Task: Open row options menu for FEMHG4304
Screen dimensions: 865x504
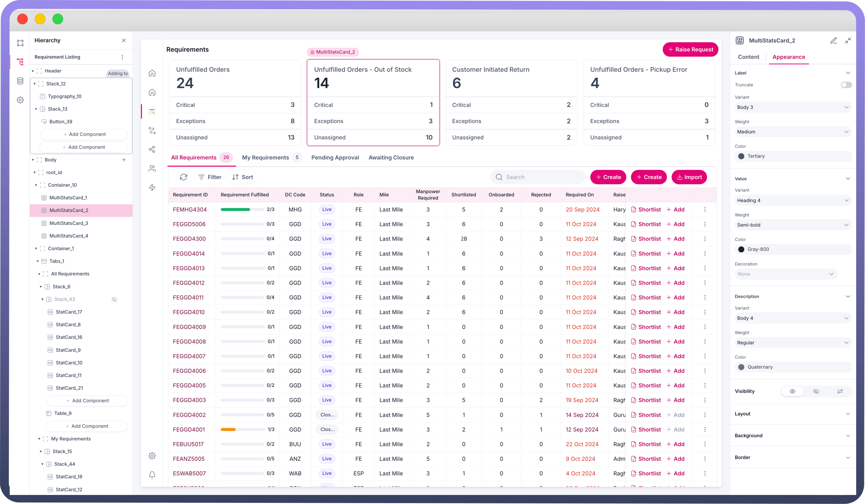Action: click(x=705, y=210)
